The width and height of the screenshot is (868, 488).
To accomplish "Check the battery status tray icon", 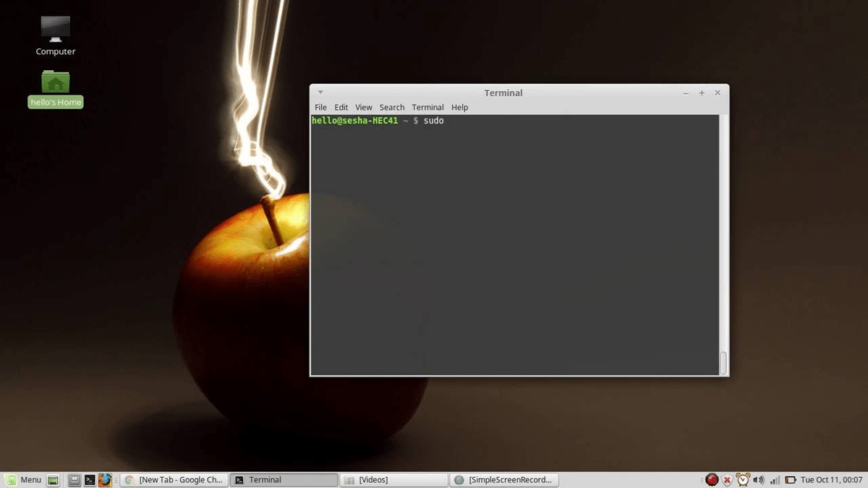I will (x=791, y=480).
